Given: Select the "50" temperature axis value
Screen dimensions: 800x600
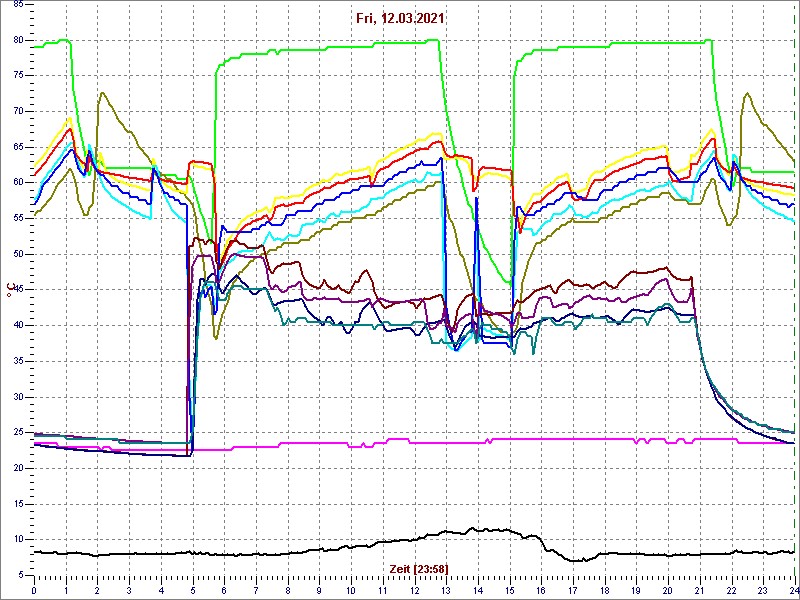Looking at the screenshot, I should tap(17, 254).
